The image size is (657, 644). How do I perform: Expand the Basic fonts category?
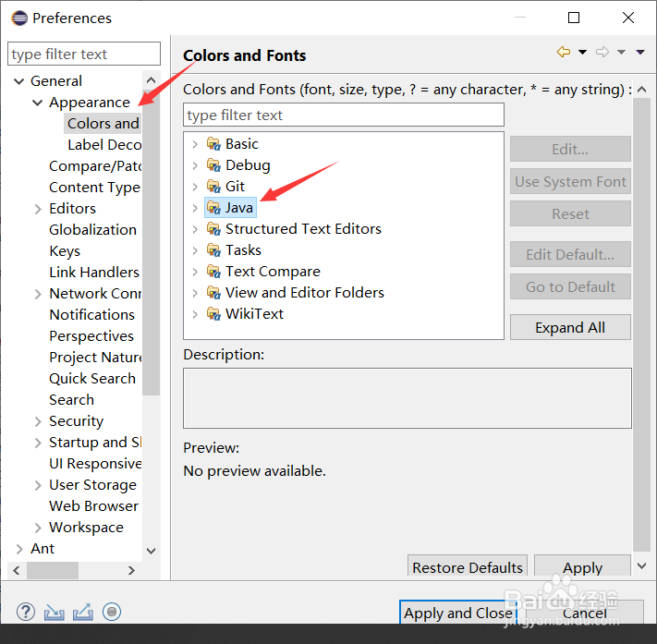194,144
